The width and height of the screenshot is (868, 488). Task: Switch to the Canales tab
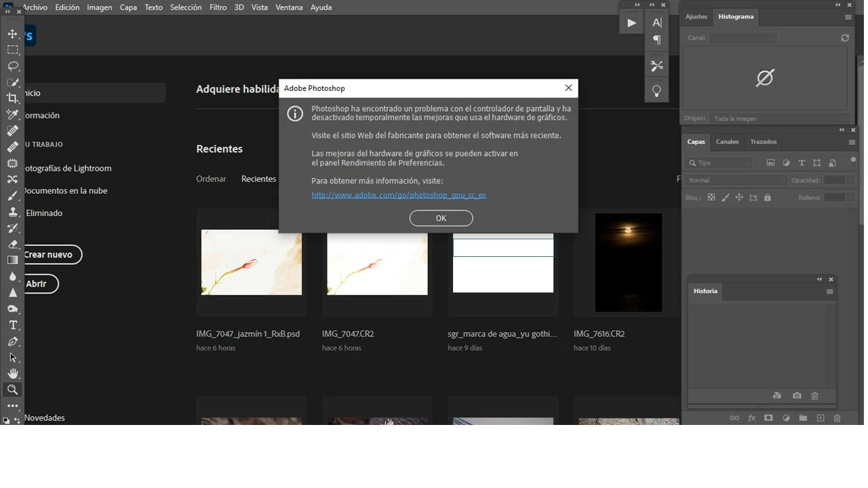tap(727, 142)
